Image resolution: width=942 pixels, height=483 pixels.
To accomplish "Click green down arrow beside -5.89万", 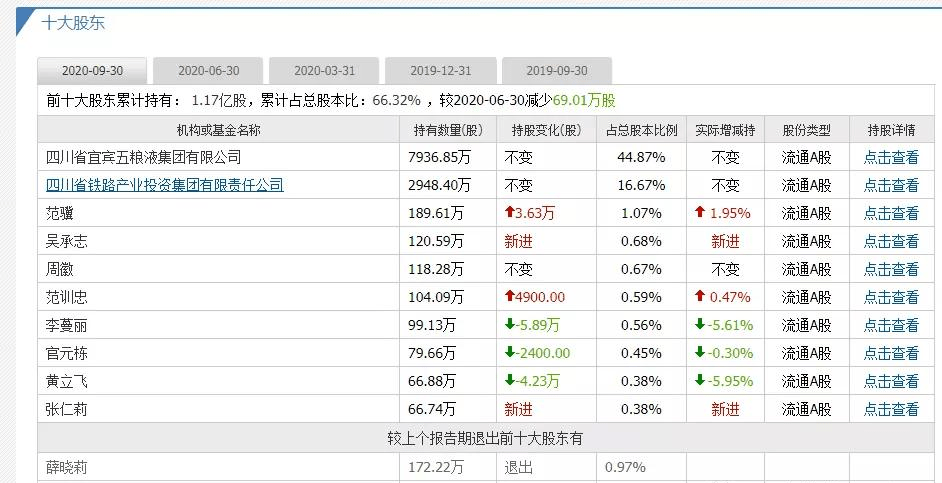I will click(x=510, y=325).
